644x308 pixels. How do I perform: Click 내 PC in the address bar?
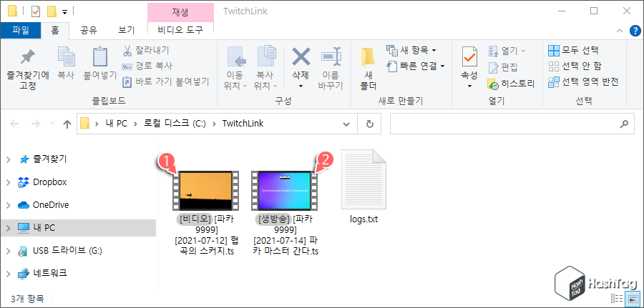click(116, 124)
